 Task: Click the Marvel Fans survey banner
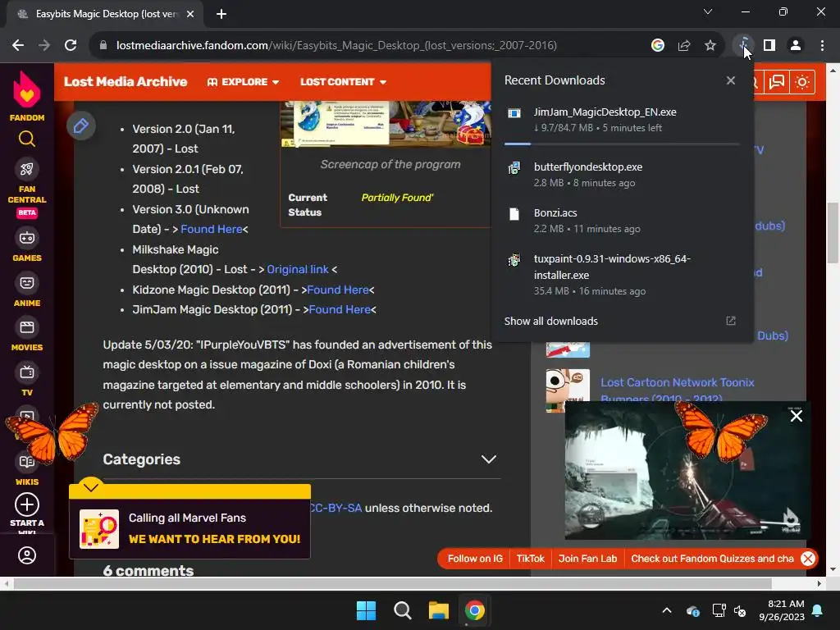click(190, 528)
